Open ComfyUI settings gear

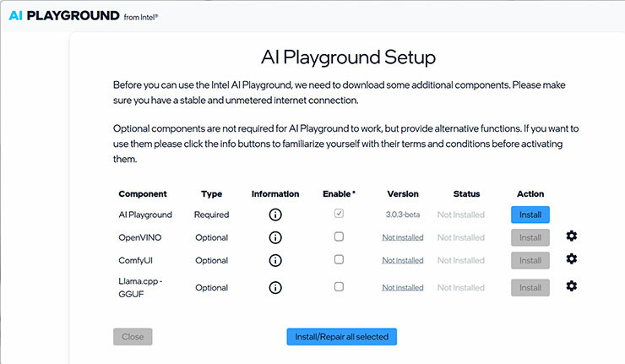pos(572,258)
